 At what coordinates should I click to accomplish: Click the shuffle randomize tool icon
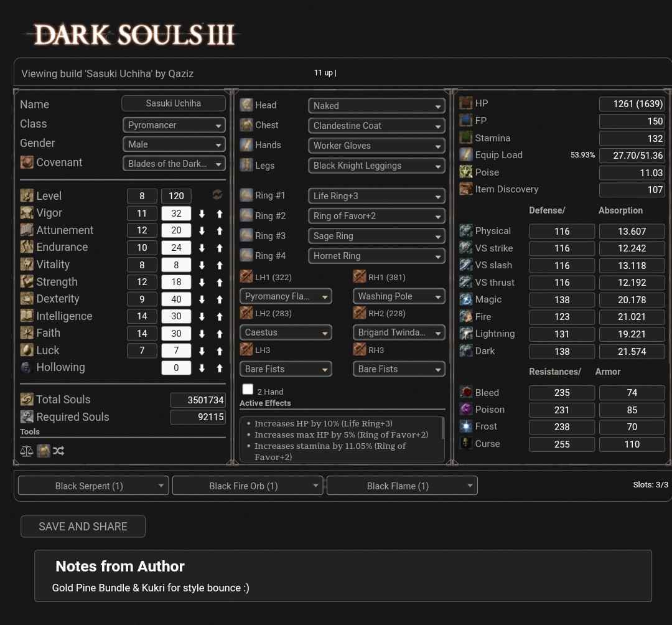pos(58,451)
